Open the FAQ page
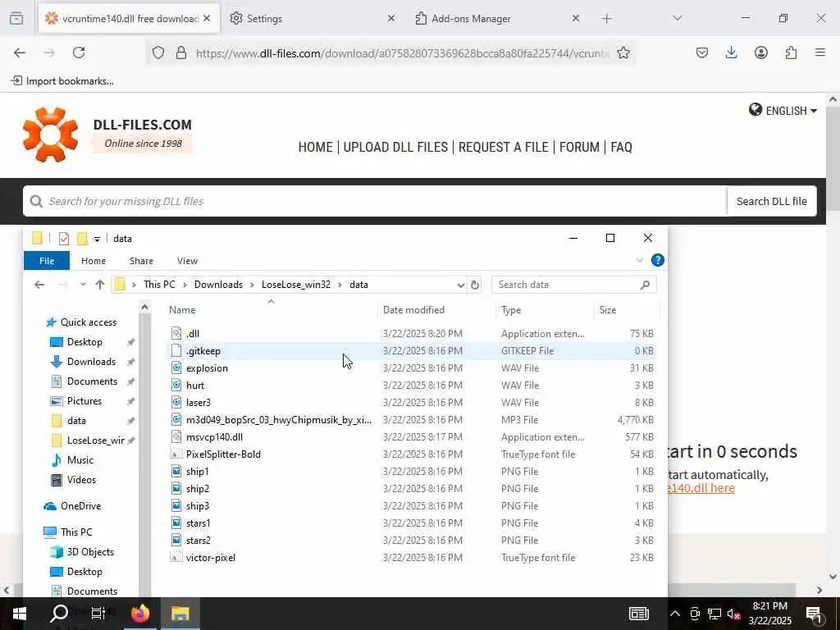The height and width of the screenshot is (630, 840). [622, 147]
